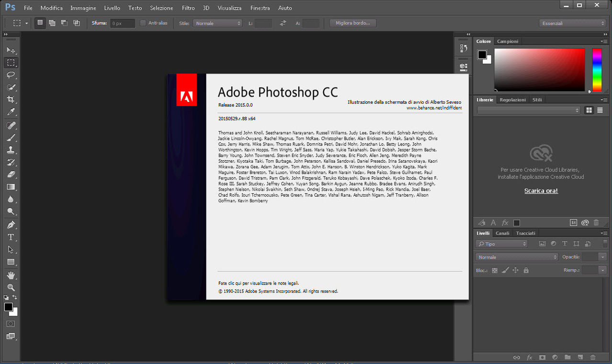The width and height of the screenshot is (612, 364).
Task: Open the Riemp. fill dropdown arrow
Action: point(602,270)
